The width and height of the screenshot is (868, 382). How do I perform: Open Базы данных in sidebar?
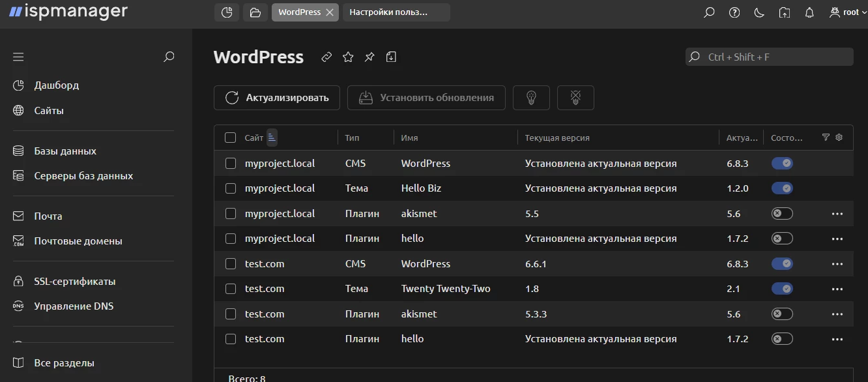point(65,151)
